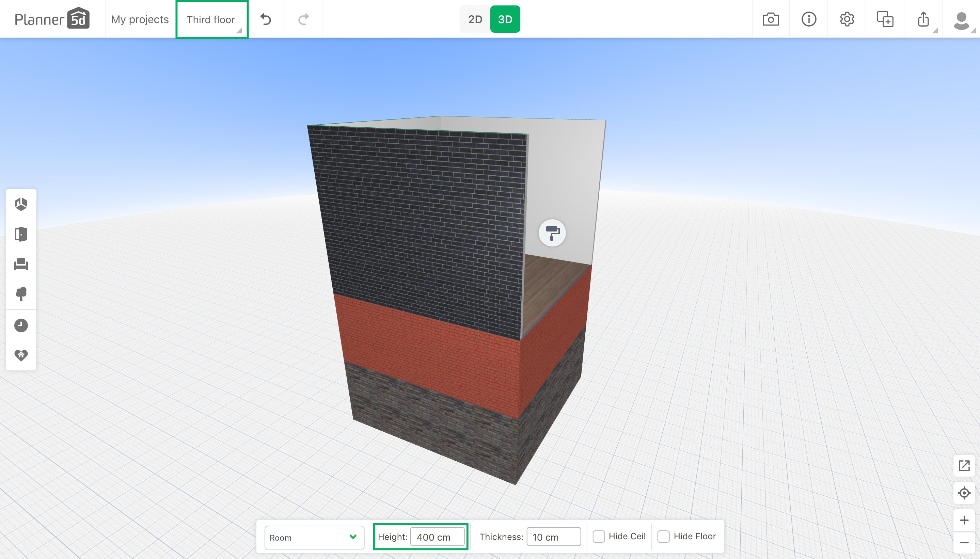Image resolution: width=980 pixels, height=559 pixels.
Task: Open the share/export menu
Action: [x=923, y=19]
